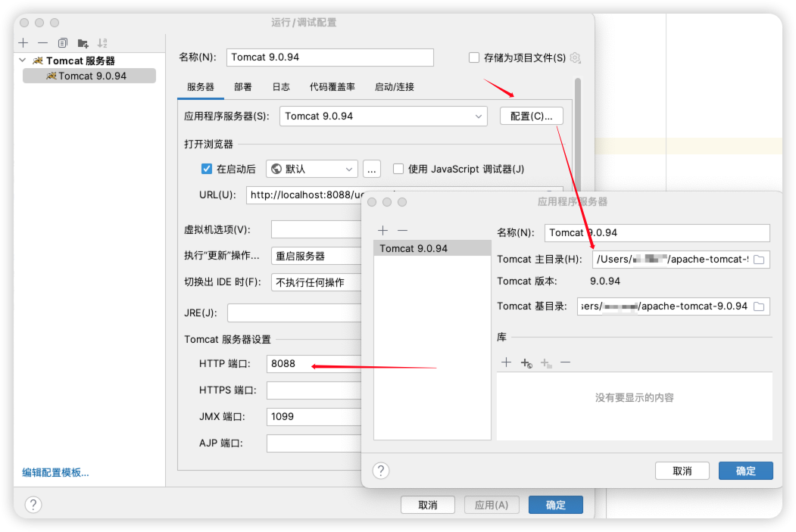Click the gear icon beside 存储为项目文件

pyautogui.click(x=575, y=58)
